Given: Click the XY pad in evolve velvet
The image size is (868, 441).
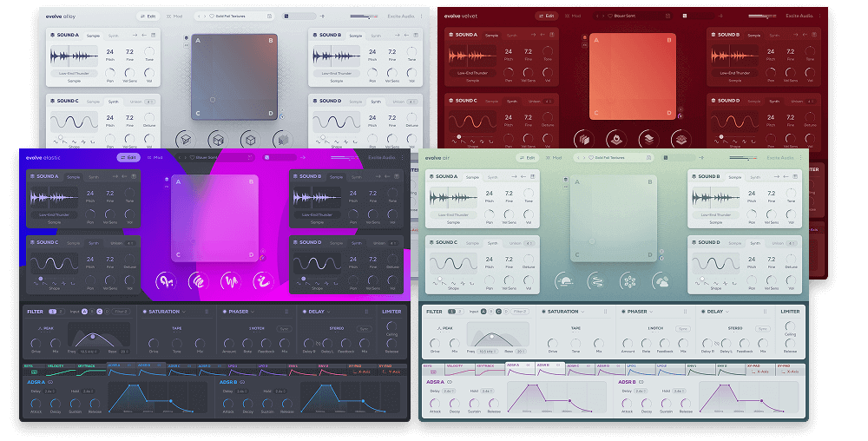Looking at the screenshot, I should 633,76.
